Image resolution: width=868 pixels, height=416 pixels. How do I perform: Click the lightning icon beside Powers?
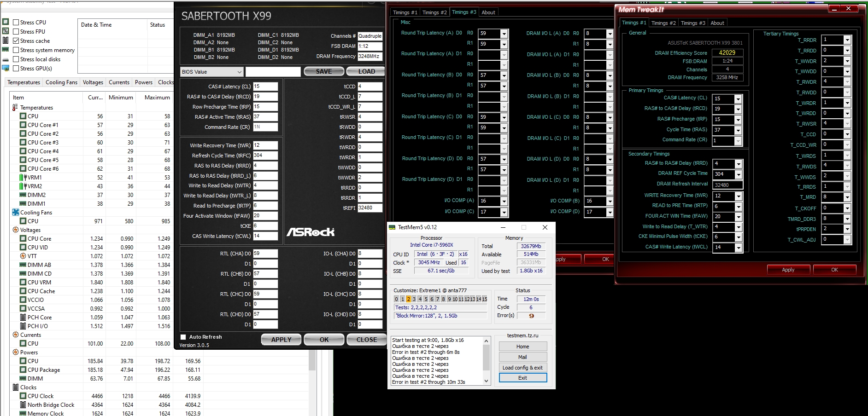coord(16,352)
